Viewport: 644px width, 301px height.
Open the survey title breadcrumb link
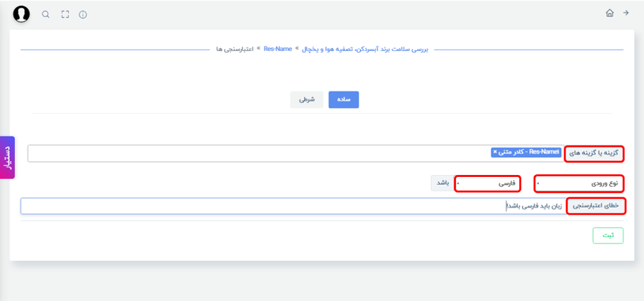click(x=365, y=49)
